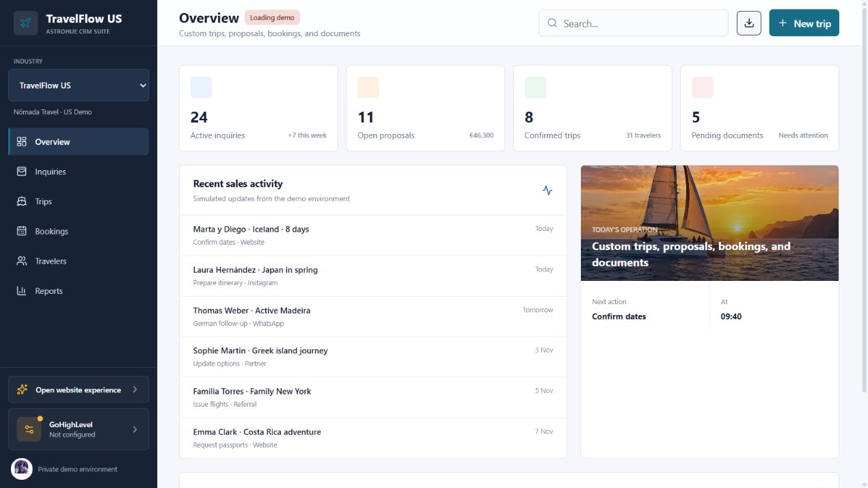Viewport: 868px width, 488px height.
Task: Open the Inquiries section
Action: coord(79,172)
